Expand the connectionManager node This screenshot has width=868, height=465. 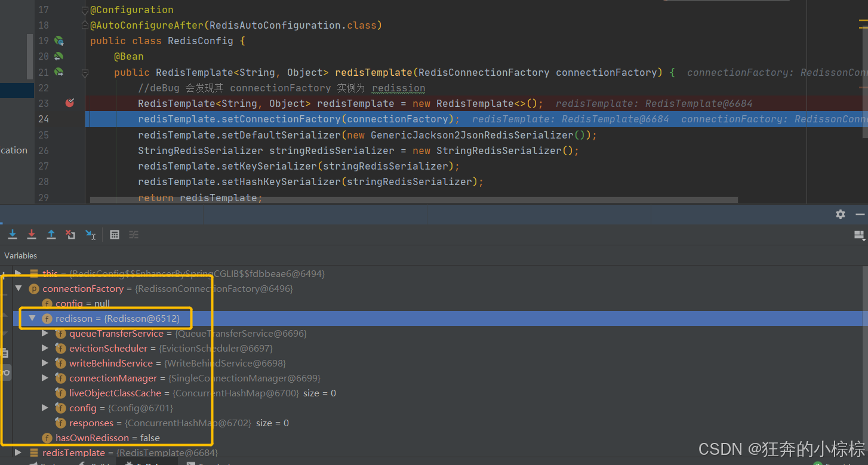coord(45,378)
